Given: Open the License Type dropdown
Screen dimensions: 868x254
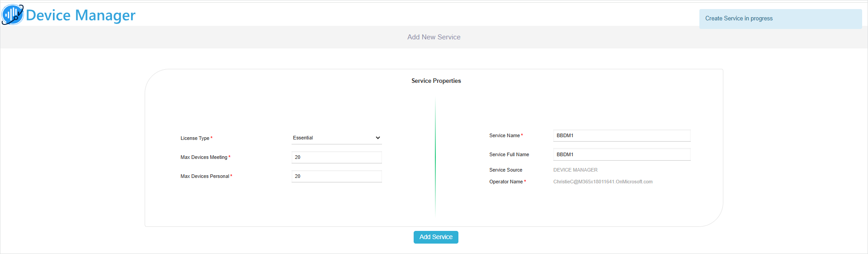Looking at the screenshot, I should pos(337,138).
